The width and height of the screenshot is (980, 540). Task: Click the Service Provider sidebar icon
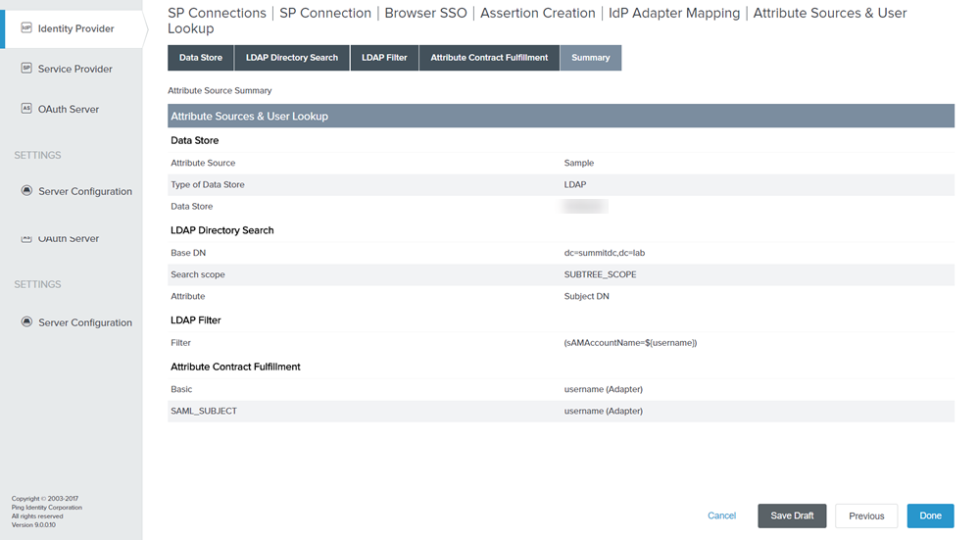tap(26, 69)
